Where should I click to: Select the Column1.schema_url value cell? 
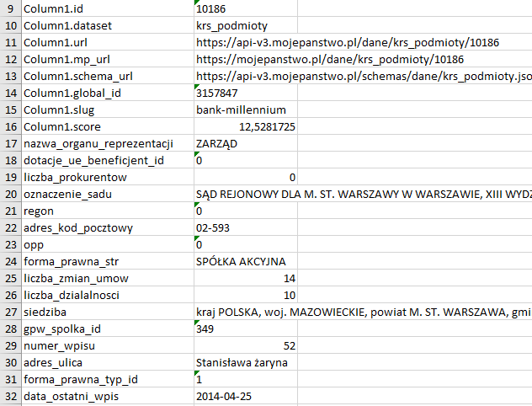point(362,76)
